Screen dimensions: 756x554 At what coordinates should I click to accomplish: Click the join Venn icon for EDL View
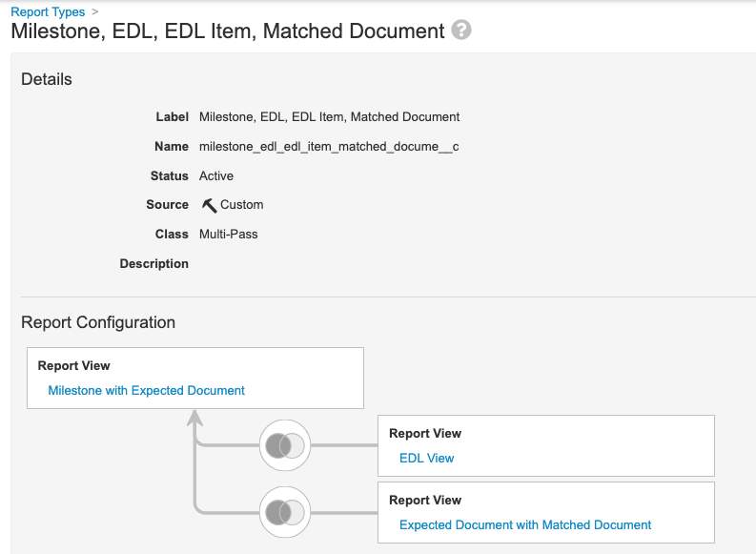[285, 445]
